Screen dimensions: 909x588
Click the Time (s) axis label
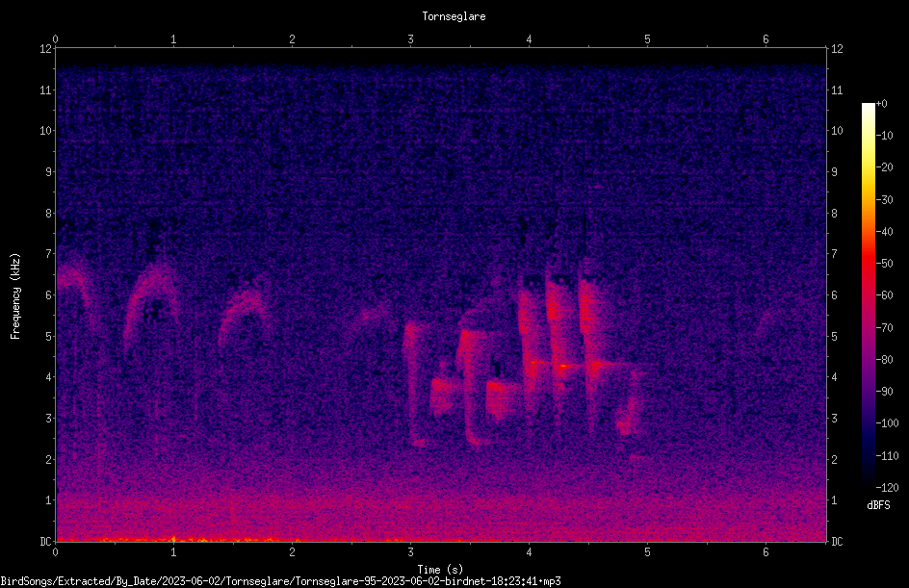click(x=440, y=570)
